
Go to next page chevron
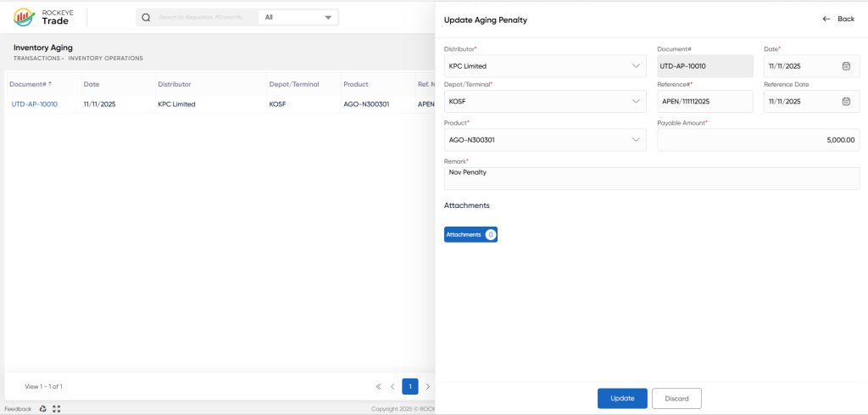pos(427,386)
